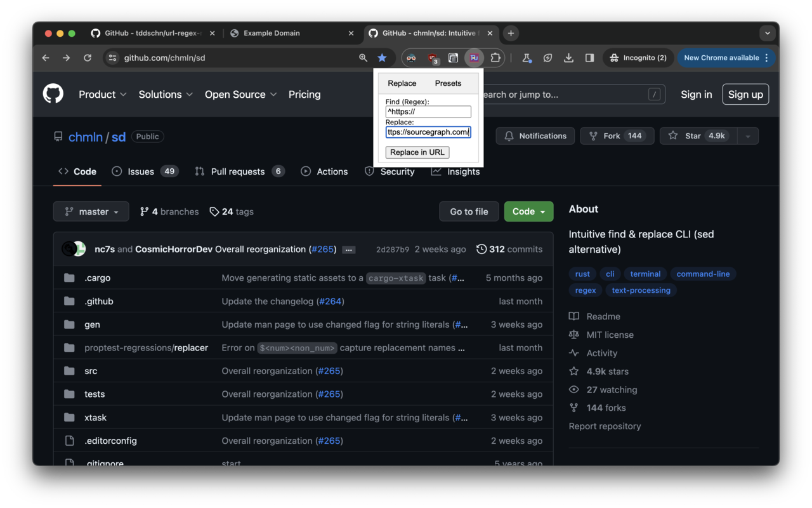Expand the Solutions menu
The height and width of the screenshot is (508, 812).
[x=165, y=94]
